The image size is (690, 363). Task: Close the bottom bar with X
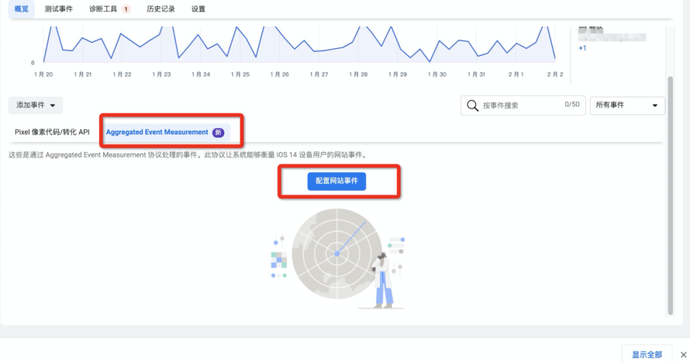[x=683, y=355]
